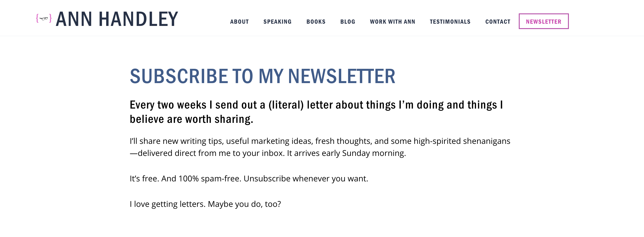Click the 'believe are worth sharing' line
The width and height of the screenshot is (644, 237).
coord(191,119)
